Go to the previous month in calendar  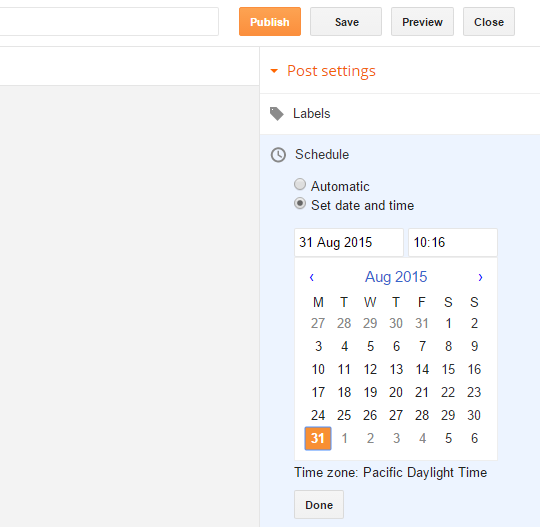click(x=312, y=277)
